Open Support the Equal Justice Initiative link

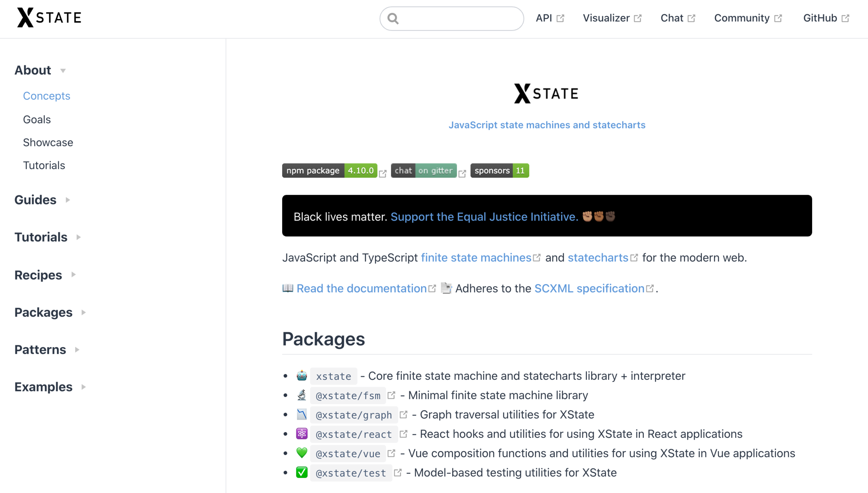pos(484,217)
